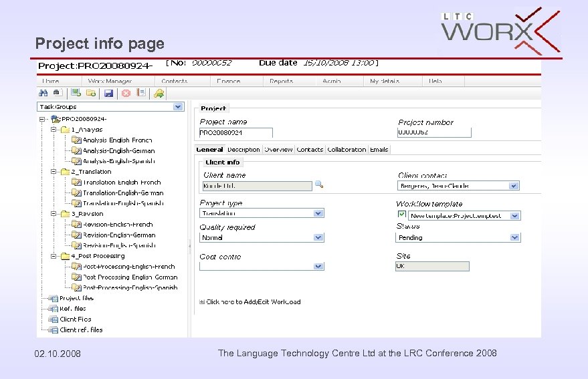Select Revision-English-French in tree
Screen dimensions: 588x379
tap(118, 224)
